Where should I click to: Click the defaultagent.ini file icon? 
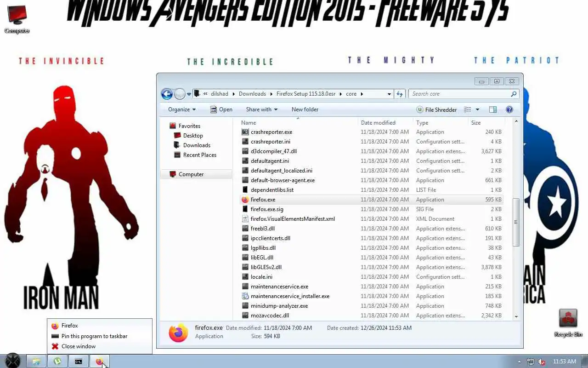click(x=245, y=161)
